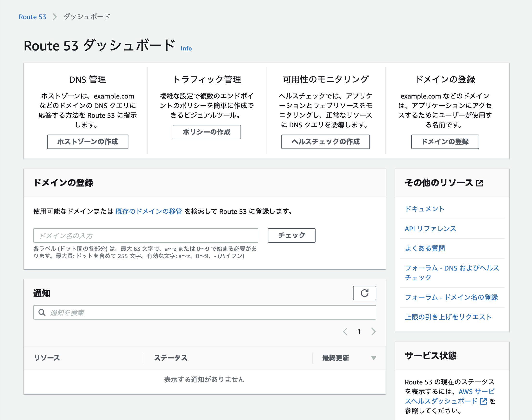
Task: Click the ヘルスチェックの作成 button
Action: point(326,142)
